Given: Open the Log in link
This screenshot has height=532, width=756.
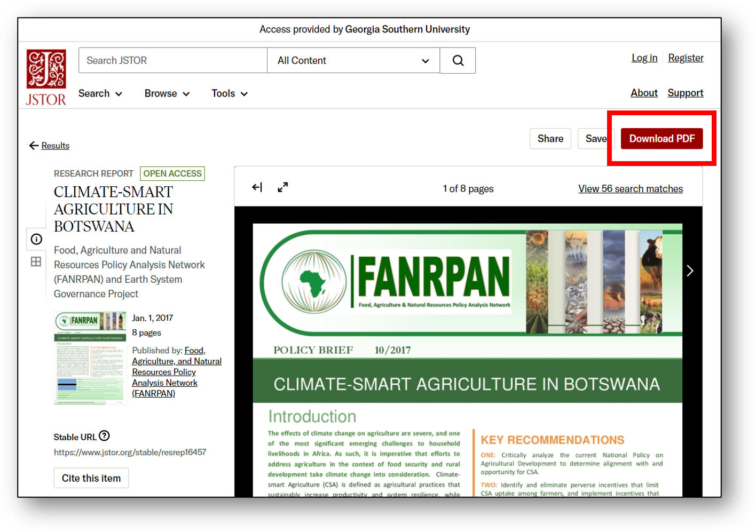Looking at the screenshot, I should click(x=644, y=58).
